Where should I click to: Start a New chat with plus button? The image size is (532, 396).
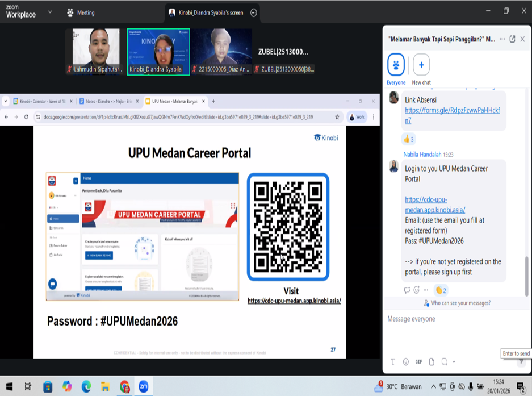click(x=421, y=65)
